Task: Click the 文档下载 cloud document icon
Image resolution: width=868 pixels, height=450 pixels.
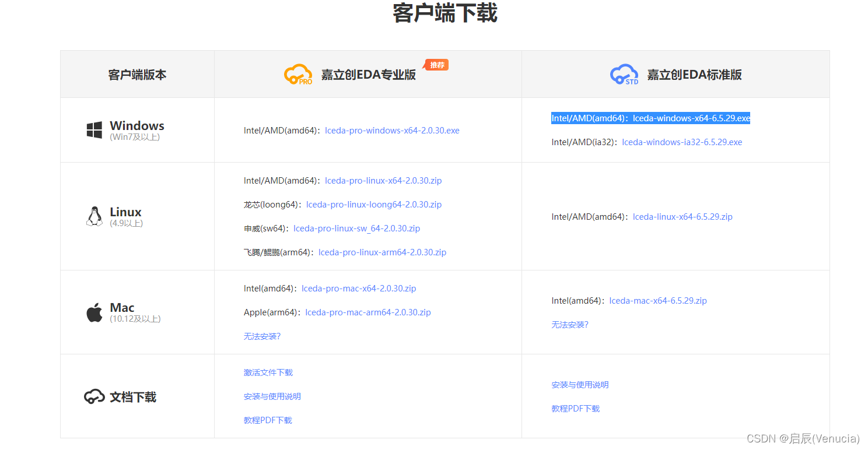Action: (x=94, y=396)
